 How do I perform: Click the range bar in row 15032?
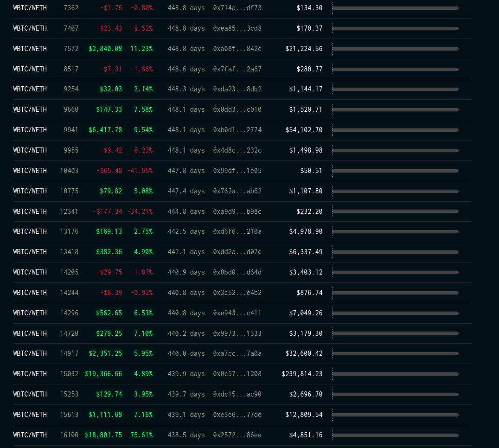(x=395, y=374)
